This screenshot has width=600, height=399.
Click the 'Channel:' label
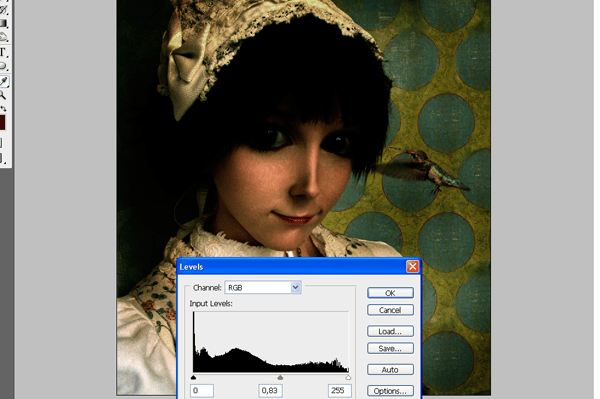pyautogui.click(x=207, y=288)
